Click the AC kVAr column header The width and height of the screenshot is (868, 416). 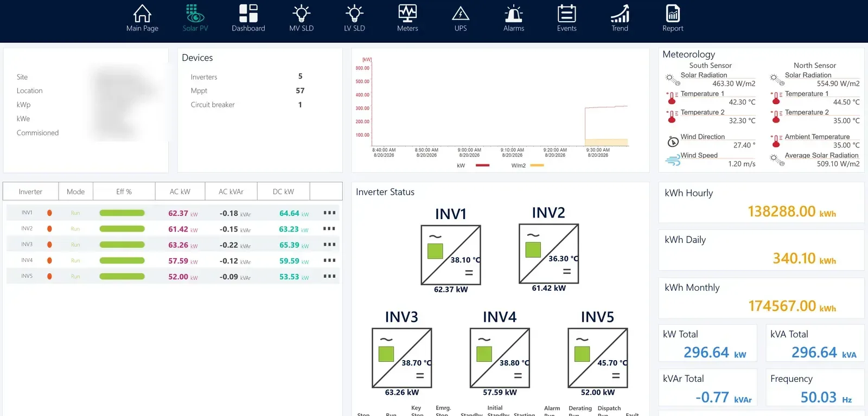tap(231, 191)
